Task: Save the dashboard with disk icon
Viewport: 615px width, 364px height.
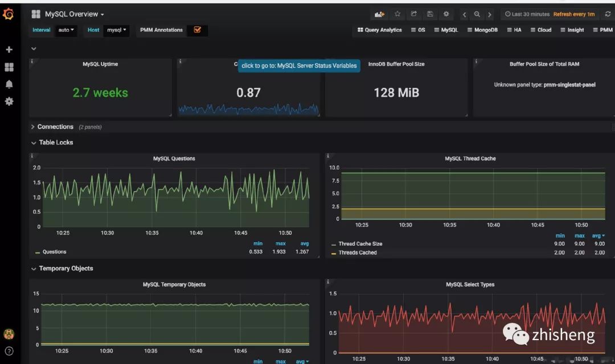Action: click(430, 14)
